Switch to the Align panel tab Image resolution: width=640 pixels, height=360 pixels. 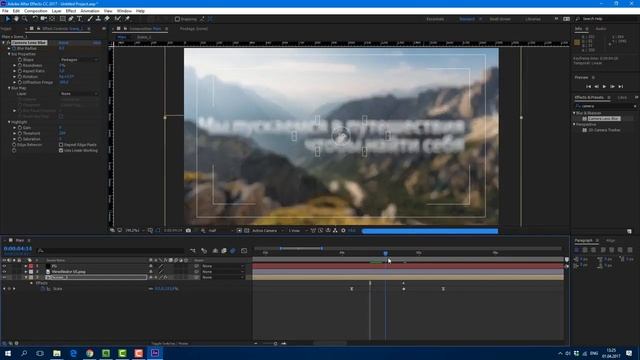pos(611,240)
